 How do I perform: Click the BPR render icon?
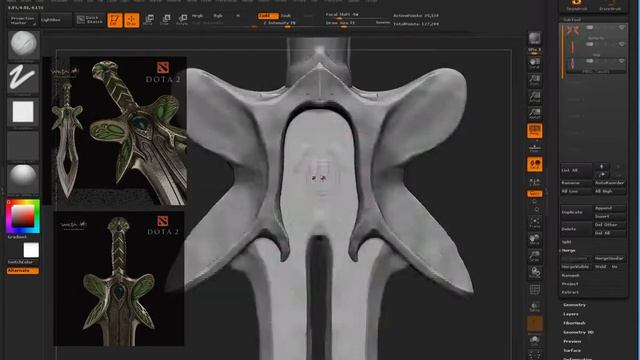[x=535, y=38]
